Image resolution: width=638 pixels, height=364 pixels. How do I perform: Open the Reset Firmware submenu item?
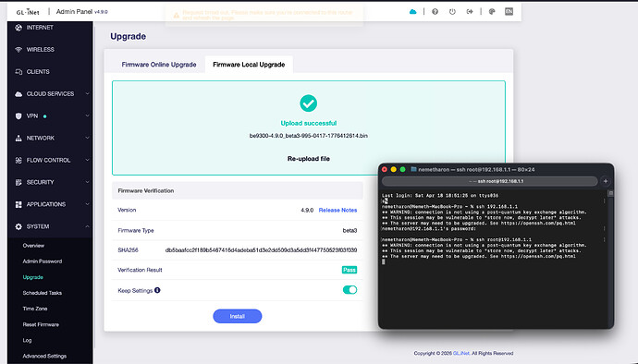[41, 324]
